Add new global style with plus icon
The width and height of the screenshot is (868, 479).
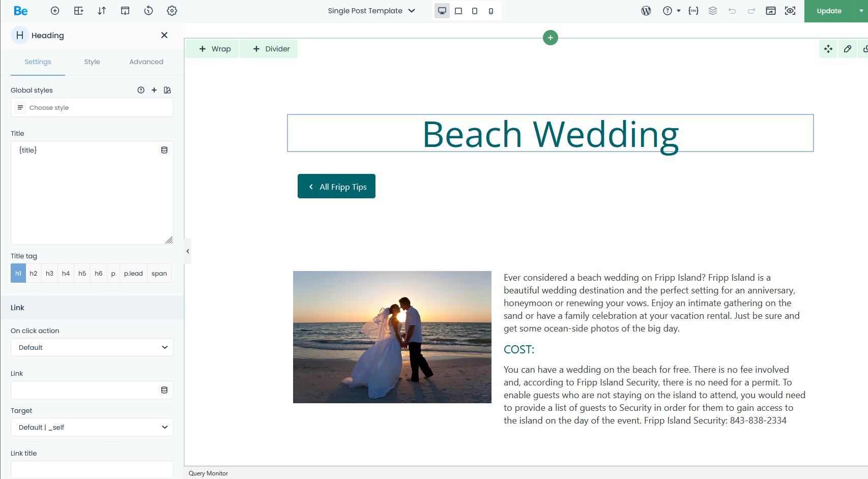[x=154, y=90]
